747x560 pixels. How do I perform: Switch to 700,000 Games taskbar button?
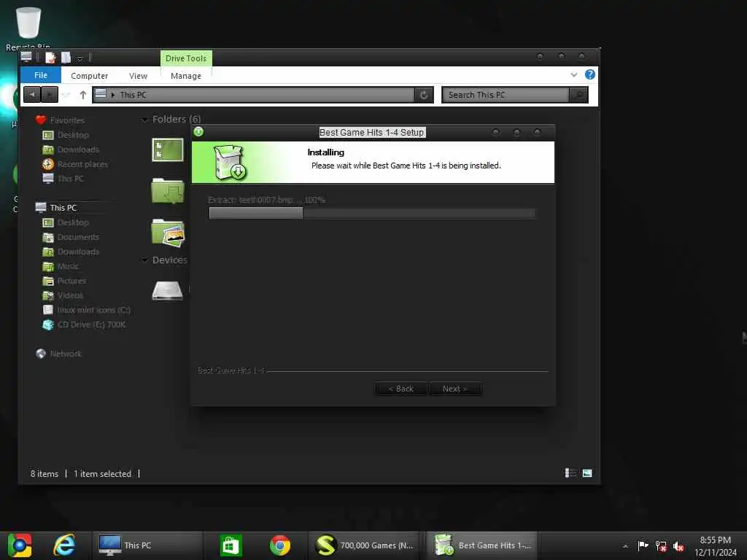pos(363,545)
